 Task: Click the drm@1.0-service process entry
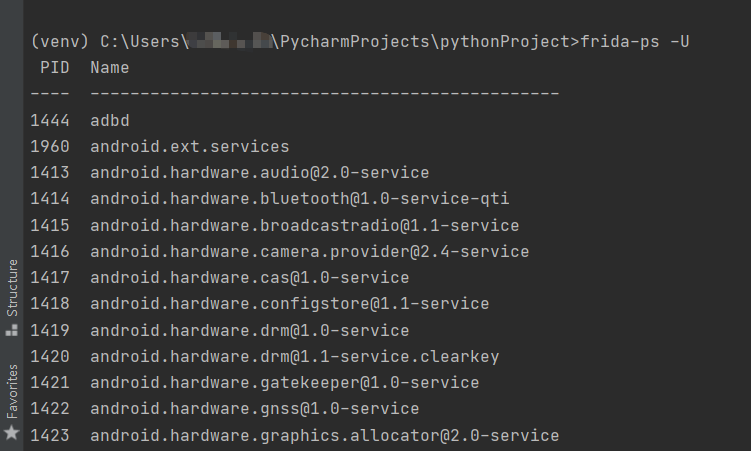pyautogui.click(x=249, y=330)
